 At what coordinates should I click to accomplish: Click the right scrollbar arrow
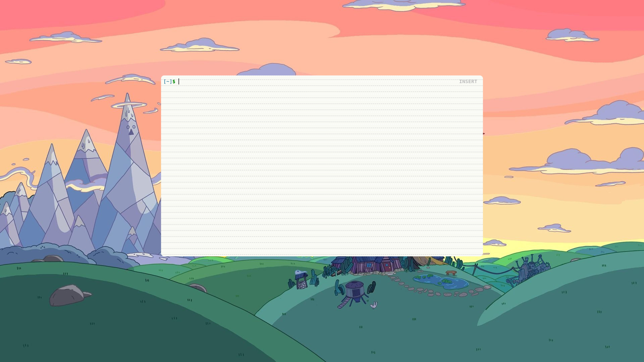point(483,133)
